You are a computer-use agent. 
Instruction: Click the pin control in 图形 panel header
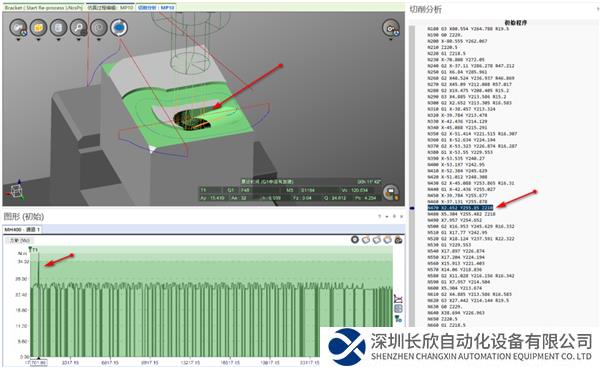[x=394, y=217]
